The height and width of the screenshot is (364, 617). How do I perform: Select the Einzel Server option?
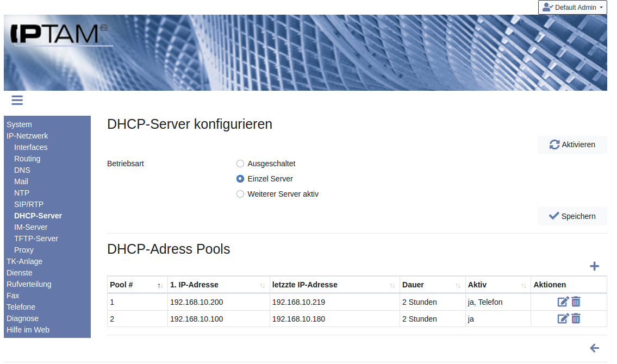240,179
